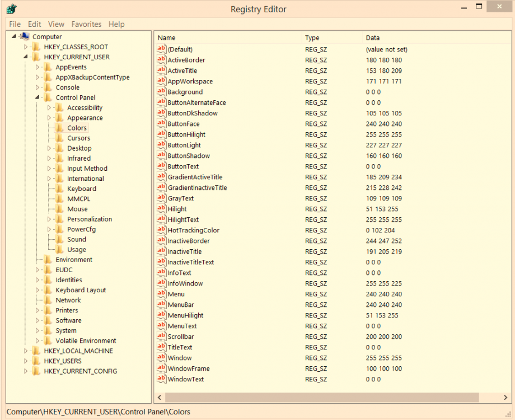The image size is (515, 420).
Task: Click the folder icon for HKEY_USERS hive
Action: pos(36,361)
